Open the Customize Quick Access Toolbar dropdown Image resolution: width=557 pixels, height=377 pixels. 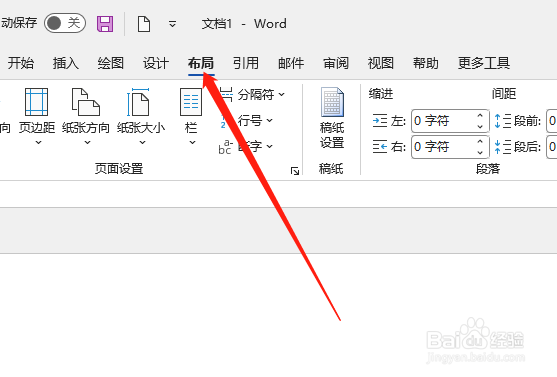pos(172,24)
